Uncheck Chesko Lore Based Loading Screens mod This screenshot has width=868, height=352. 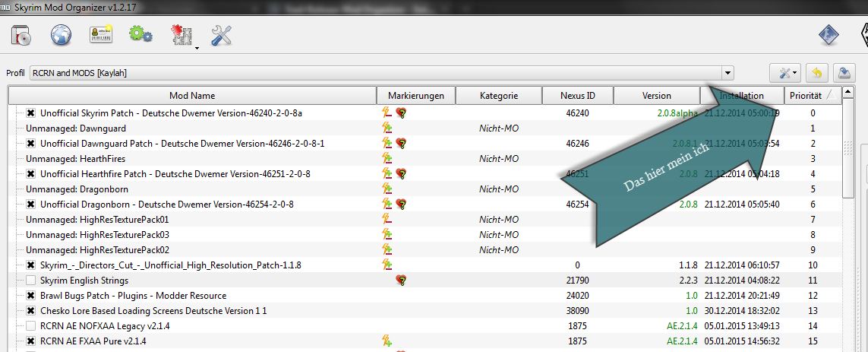tap(31, 311)
